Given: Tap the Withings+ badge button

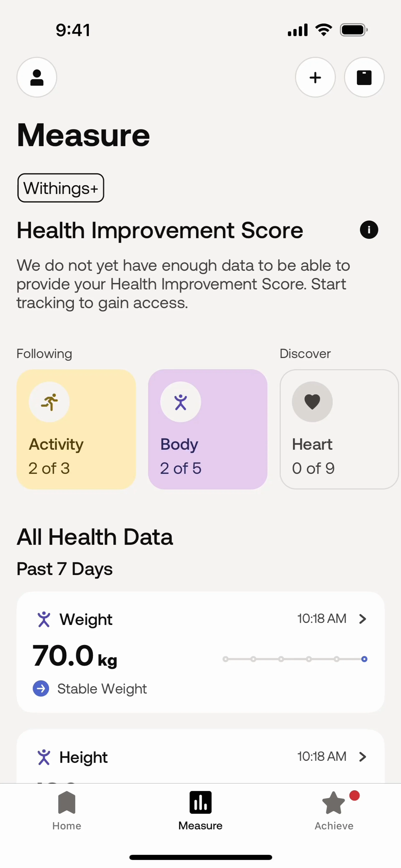Looking at the screenshot, I should tap(61, 188).
